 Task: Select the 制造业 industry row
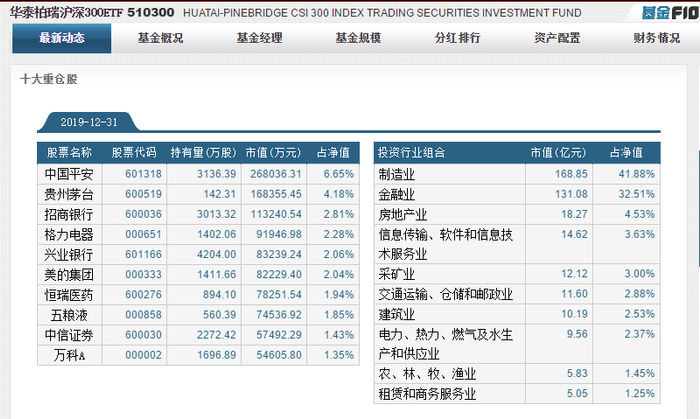(x=517, y=174)
